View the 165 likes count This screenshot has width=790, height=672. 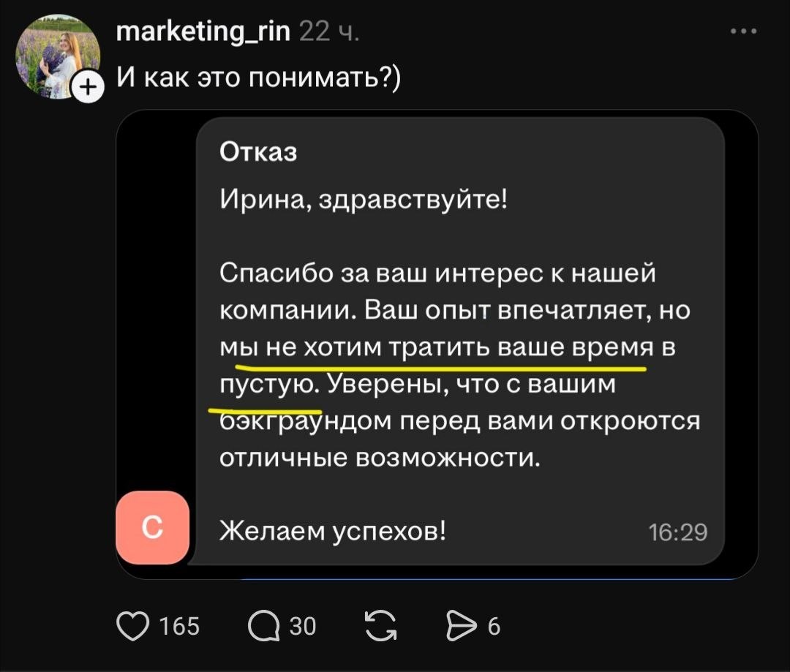[179, 626]
